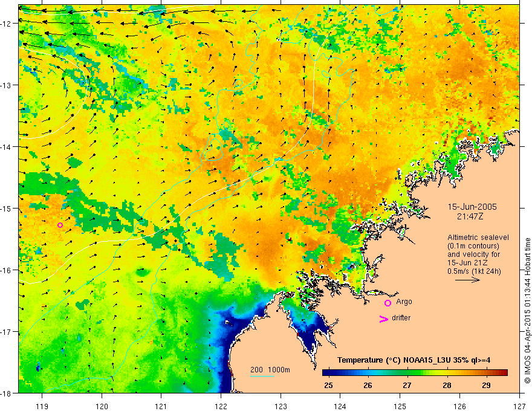Click the 0.5m/s velocity scale arrow
Image resolution: width=532 pixels, height=411 pixels.
pos(467,280)
